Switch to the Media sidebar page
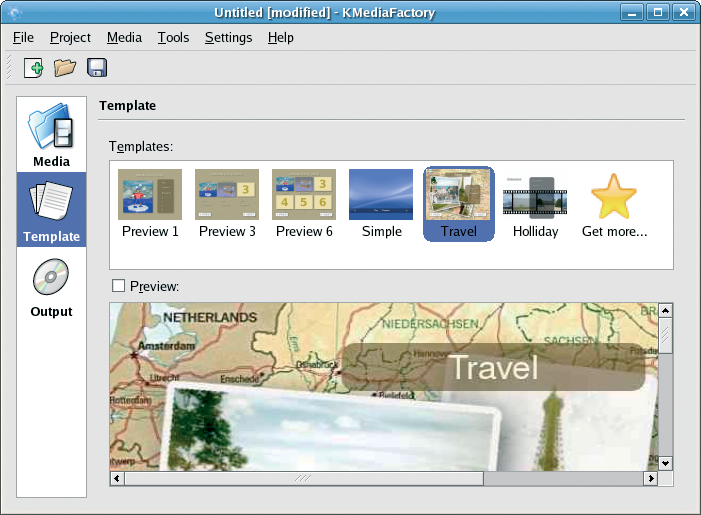This screenshot has height=515, width=701. click(x=51, y=135)
